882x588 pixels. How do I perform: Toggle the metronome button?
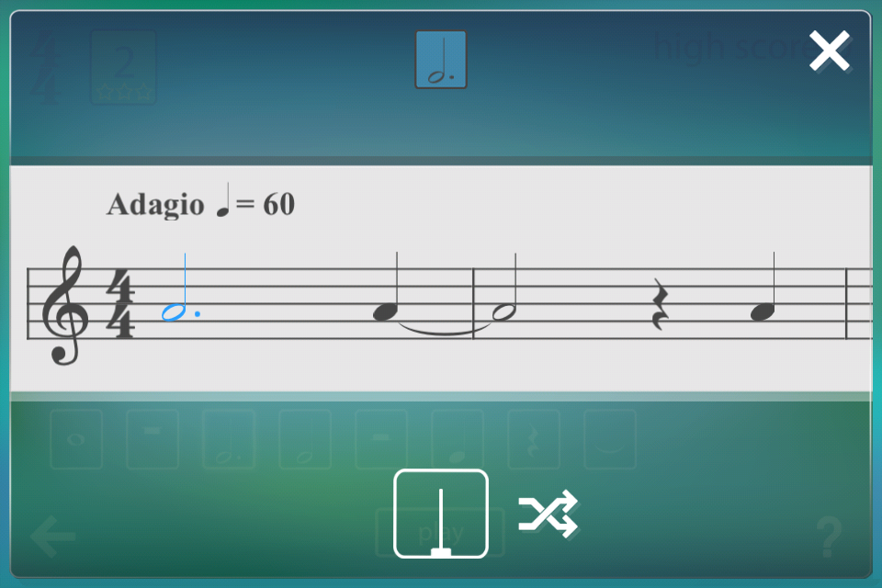(x=441, y=514)
